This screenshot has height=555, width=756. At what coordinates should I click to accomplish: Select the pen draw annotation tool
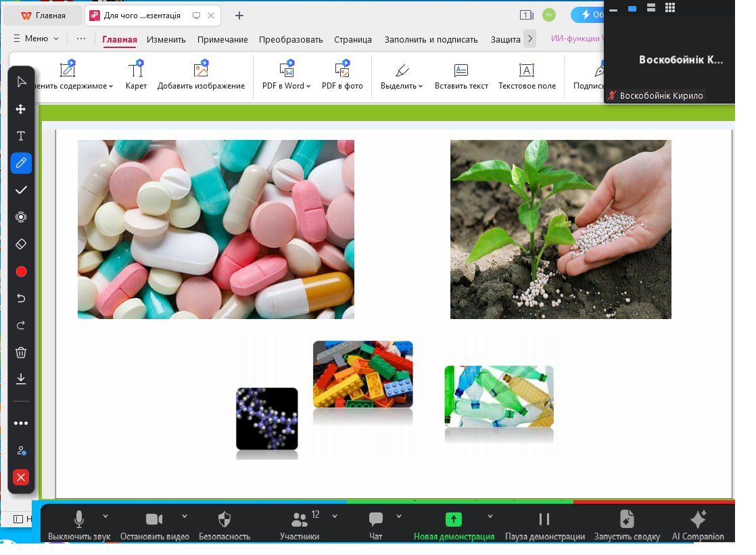[x=21, y=163]
